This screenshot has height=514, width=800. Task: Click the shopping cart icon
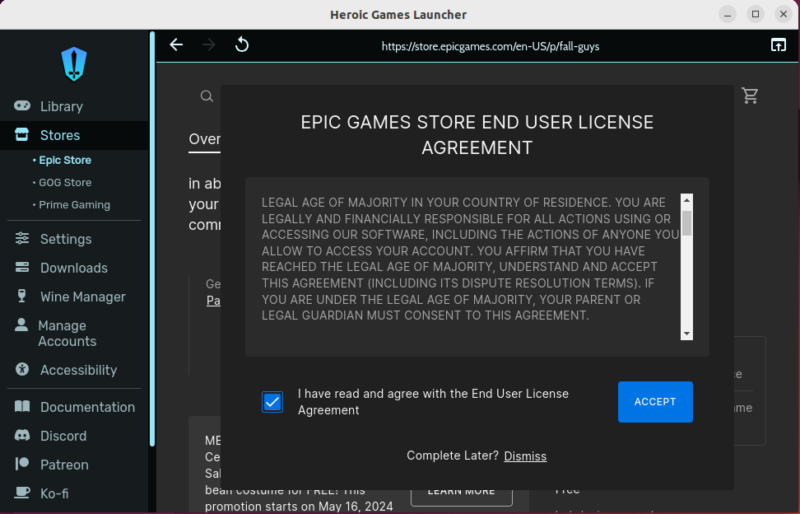click(750, 96)
